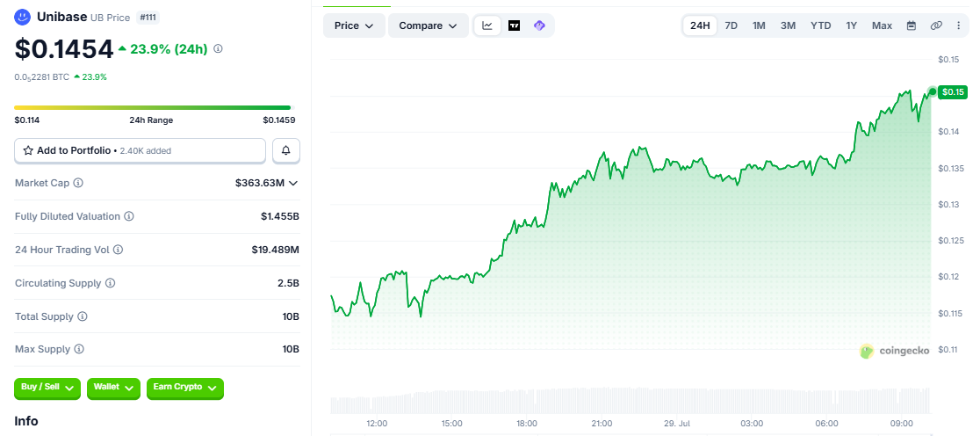The image size is (980, 436).
Task: Click the current price marker dot on chart
Action: pyautogui.click(x=933, y=92)
